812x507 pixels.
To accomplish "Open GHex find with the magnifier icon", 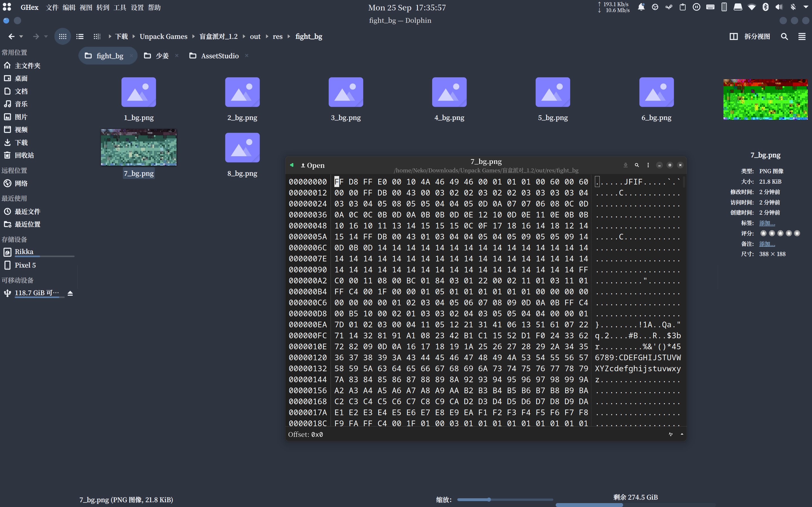I will click(637, 165).
